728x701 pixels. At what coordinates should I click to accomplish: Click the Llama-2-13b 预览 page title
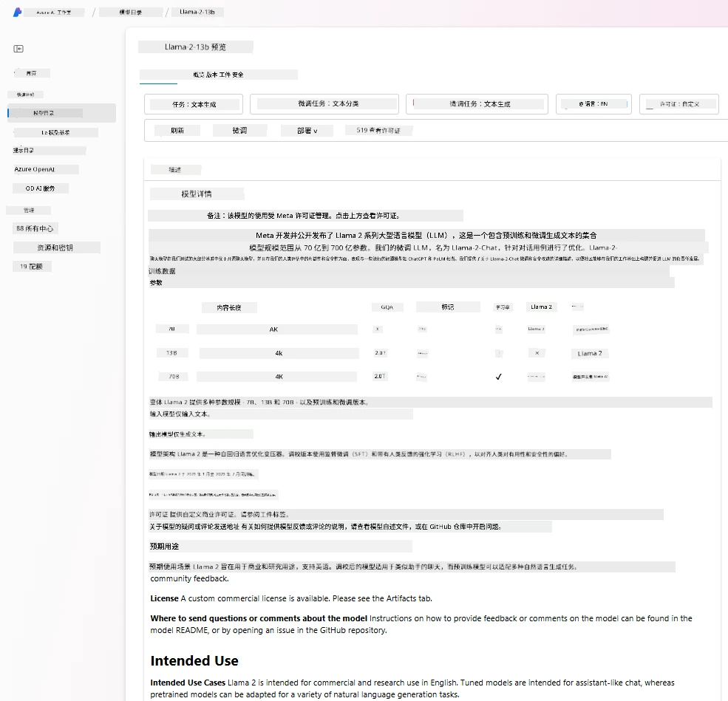pyautogui.click(x=195, y=47)
